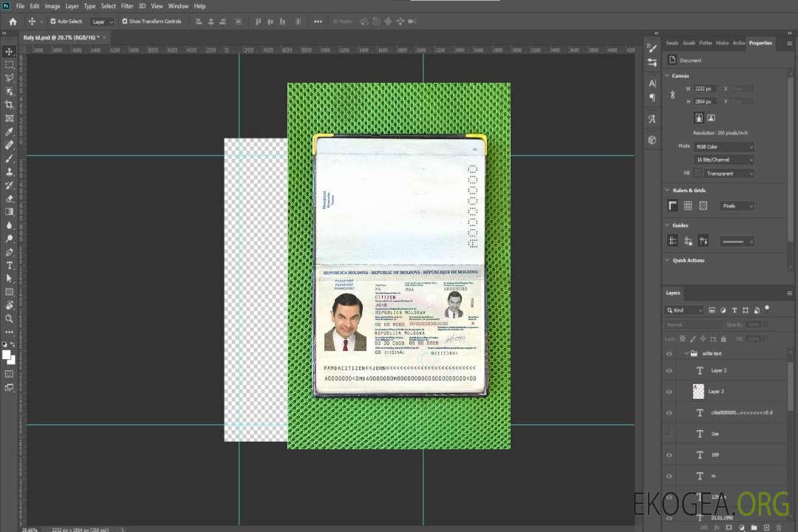The image size is (798, 532).
Task: Switch to the Properties tab
Action: [x=760, y=44]
